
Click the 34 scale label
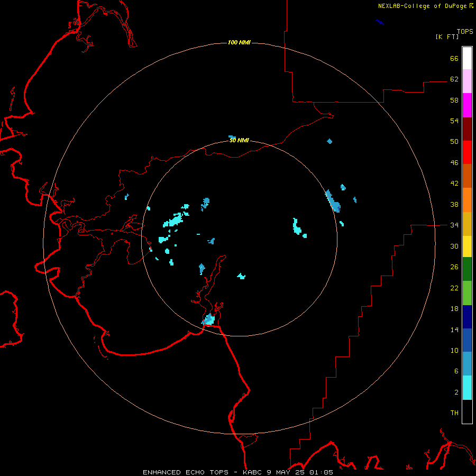pyautogui.click(x=454, y=225)
